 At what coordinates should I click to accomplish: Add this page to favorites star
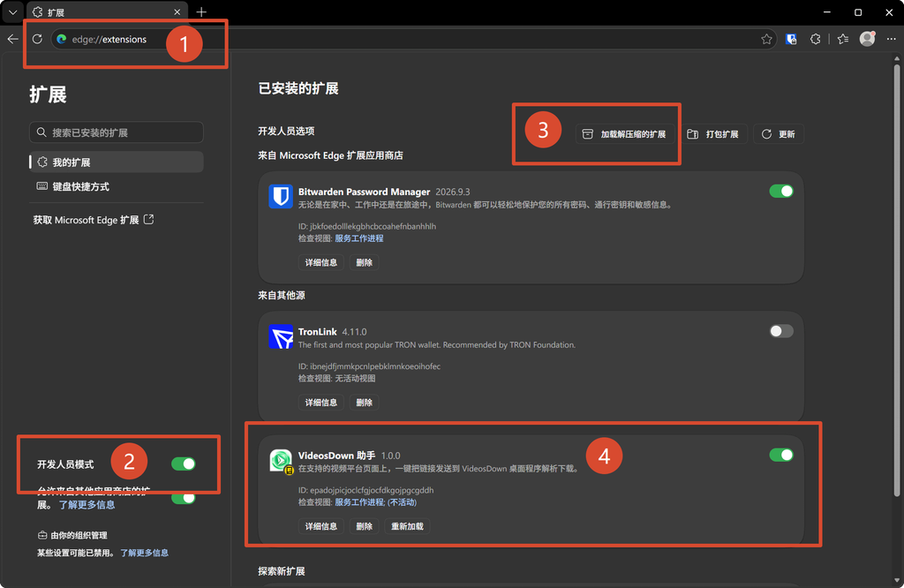tap(766, 39)
